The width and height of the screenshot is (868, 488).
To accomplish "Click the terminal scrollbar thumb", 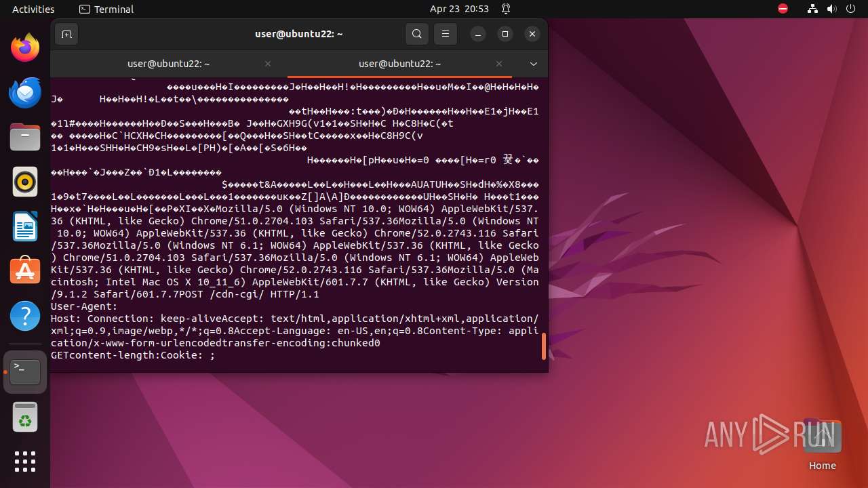I will 544,346.
